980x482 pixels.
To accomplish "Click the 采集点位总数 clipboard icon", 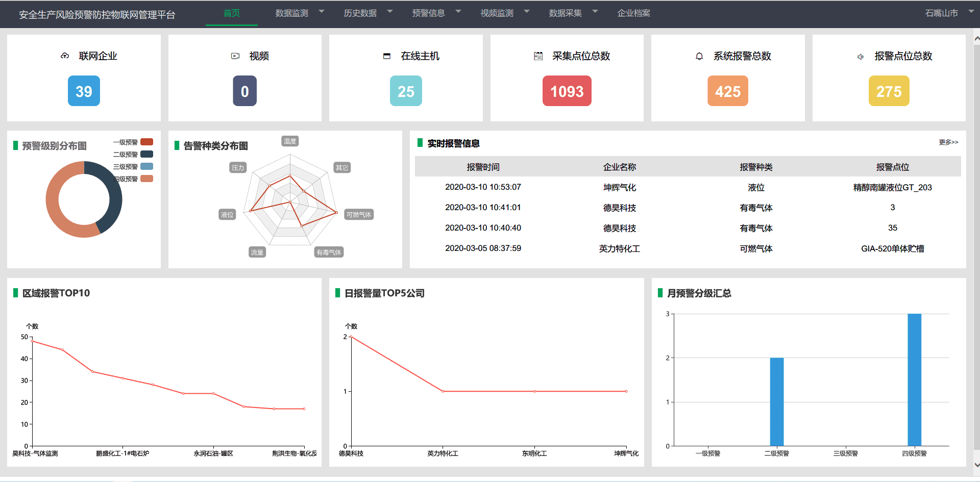I will [537, 56].
